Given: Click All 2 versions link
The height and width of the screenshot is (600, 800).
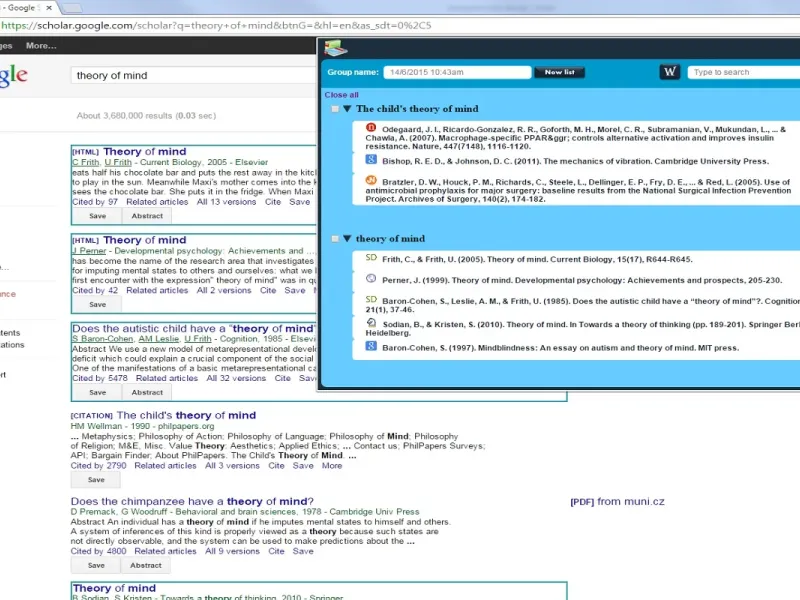Looking at the screenshot, I should (x=224, y=290).
